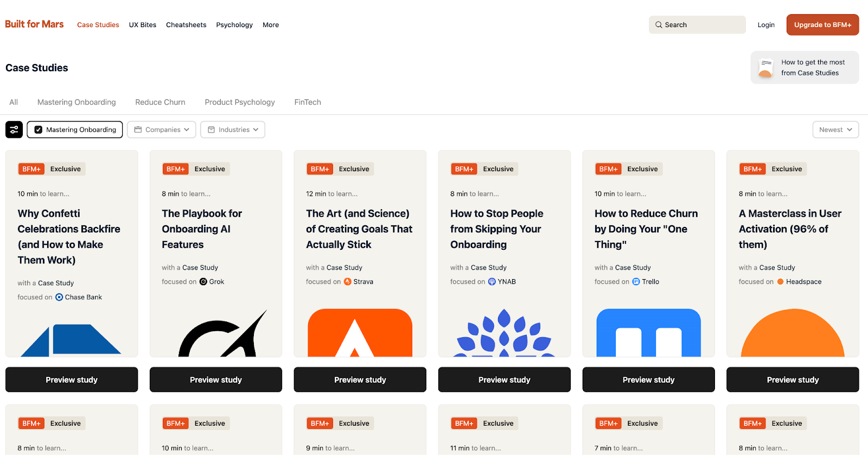Switch to the Reduce Churn tab
The width and height of the screenshot is (868, 455).
pos(160,102)
